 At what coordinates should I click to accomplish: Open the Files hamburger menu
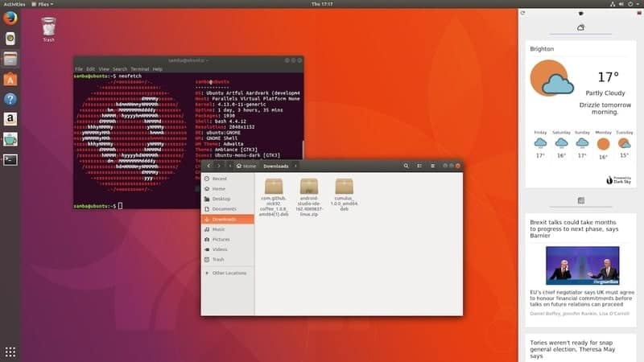point(432,166)
